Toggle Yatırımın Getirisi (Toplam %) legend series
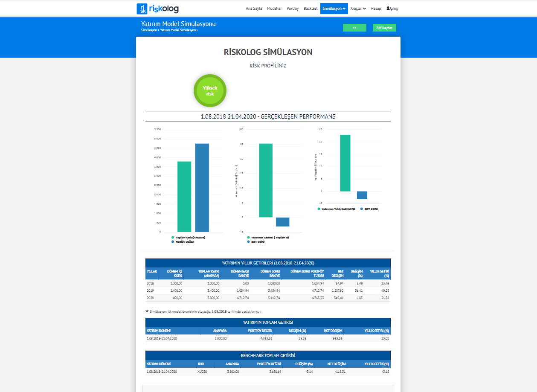 (270, 238)
